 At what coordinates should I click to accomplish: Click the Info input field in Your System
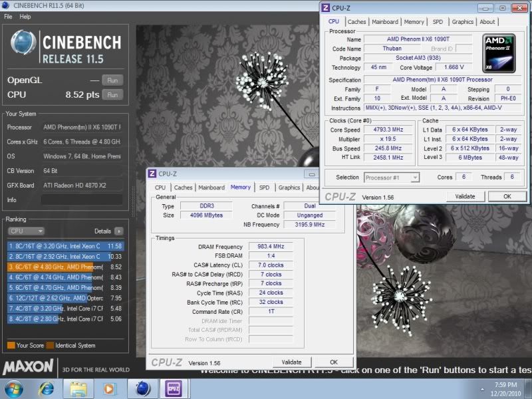(x=82, y=200)
